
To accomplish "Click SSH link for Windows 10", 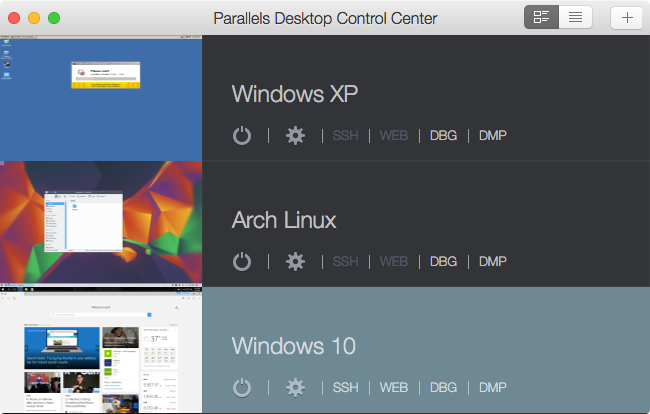I will [345, 387].
